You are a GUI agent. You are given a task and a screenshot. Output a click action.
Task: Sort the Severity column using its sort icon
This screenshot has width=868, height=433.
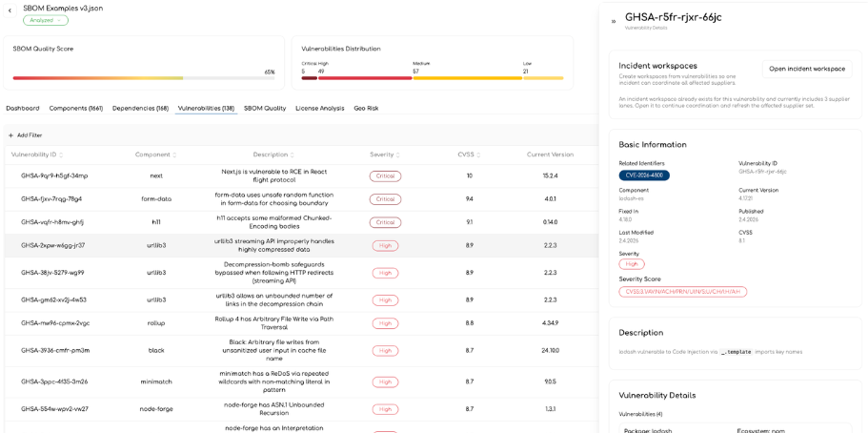pos(398,155)
